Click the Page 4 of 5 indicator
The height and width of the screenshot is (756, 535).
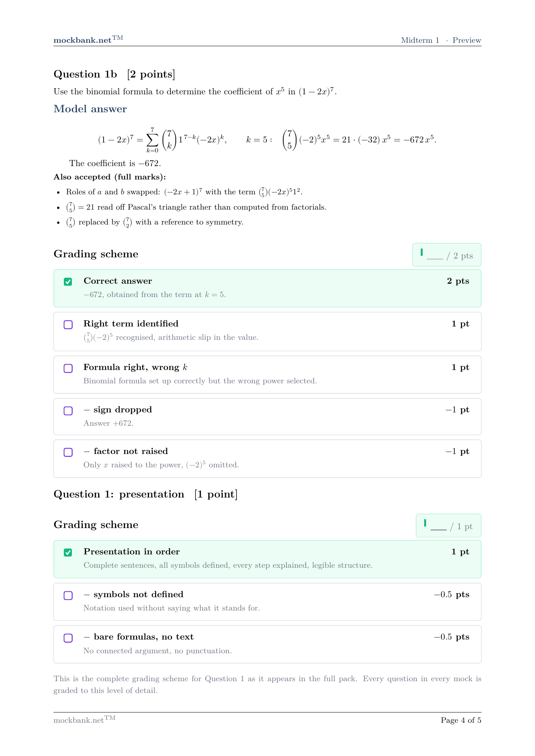click(461, 720)
